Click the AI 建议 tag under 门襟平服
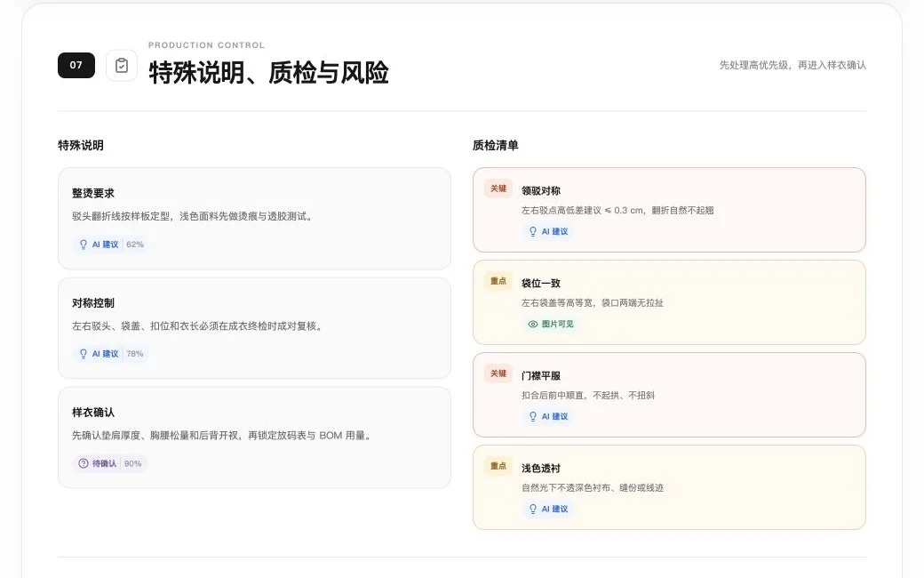Viewport: 924px width, 578px height. click(x=549, y=416)
